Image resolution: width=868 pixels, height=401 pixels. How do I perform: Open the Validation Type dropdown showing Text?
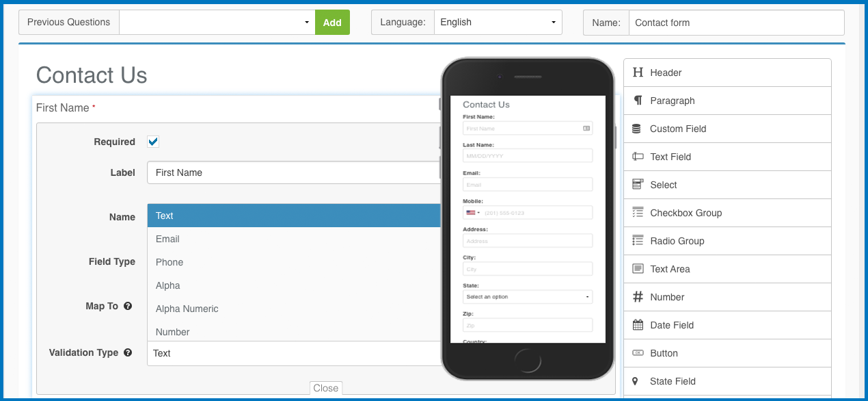pos(294,353)
